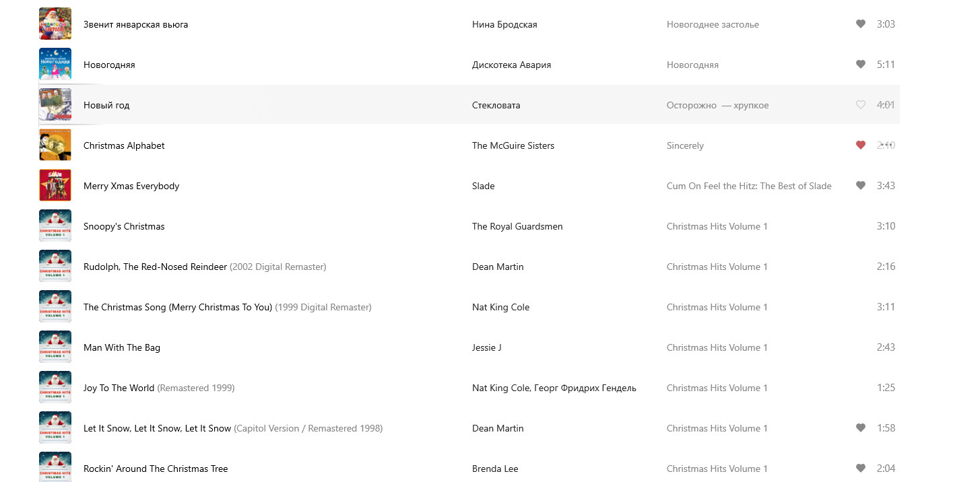Open album Cum On Feel the Hitz

tap(748, 186)
